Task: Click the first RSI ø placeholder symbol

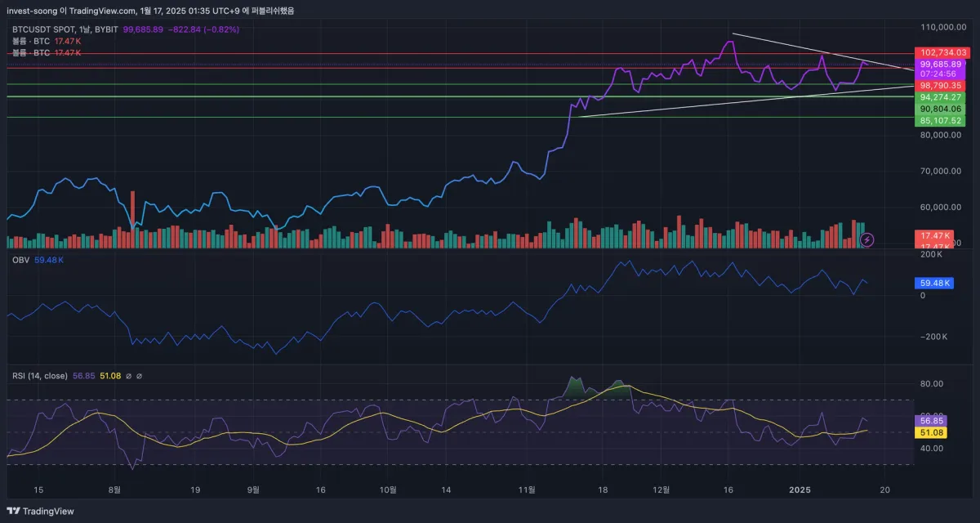Action: tap(128, 376)
